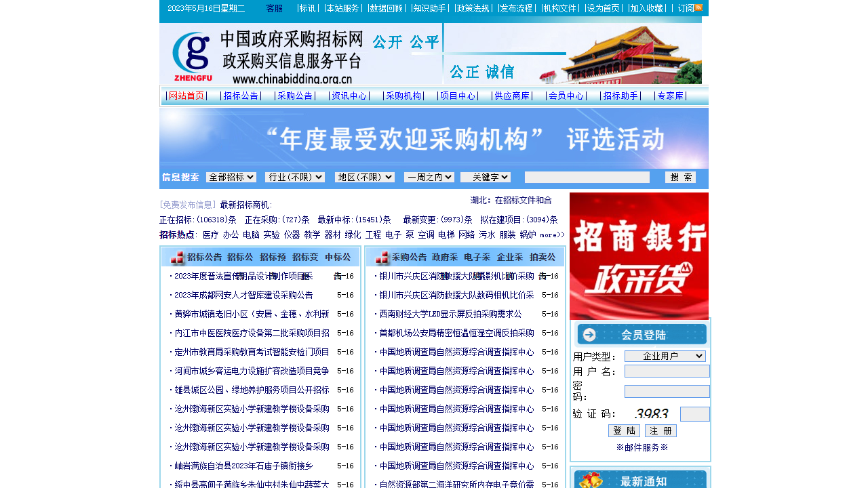This screenshot has width=868, height=488.
Task: Click the bell icon beside 最新通知
Action: pos(591,480)
